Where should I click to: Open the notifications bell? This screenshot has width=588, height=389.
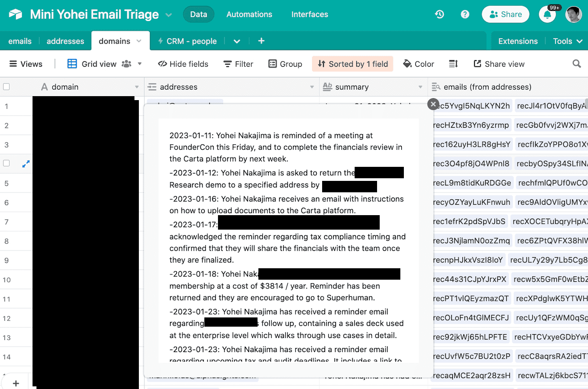tap(548, 15)
